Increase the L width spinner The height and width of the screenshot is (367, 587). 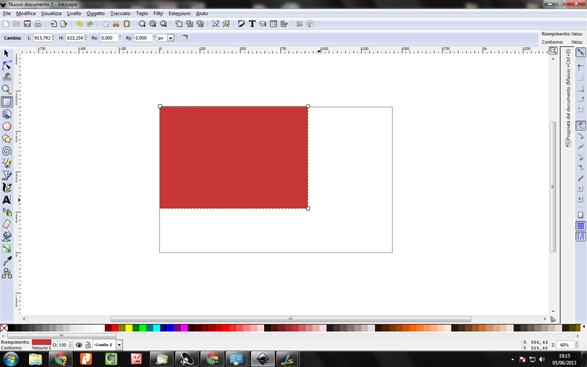tap(54, 36)
